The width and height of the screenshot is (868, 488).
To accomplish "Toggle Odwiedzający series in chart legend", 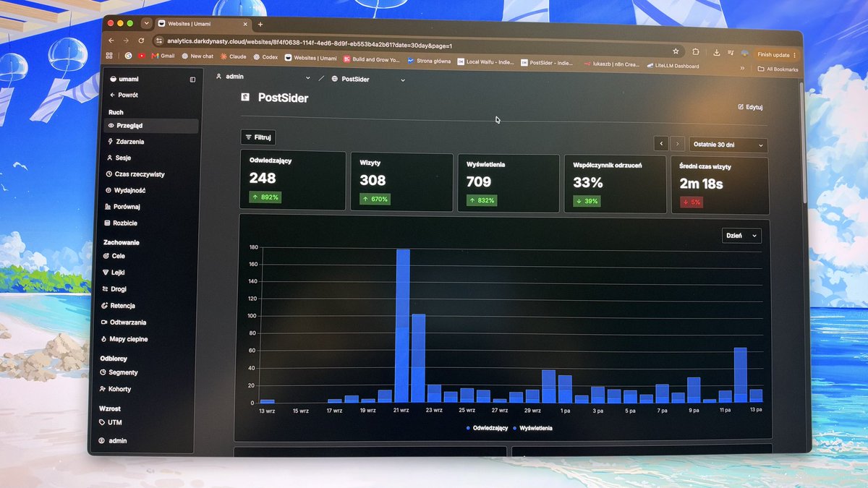I will (488, 428).
